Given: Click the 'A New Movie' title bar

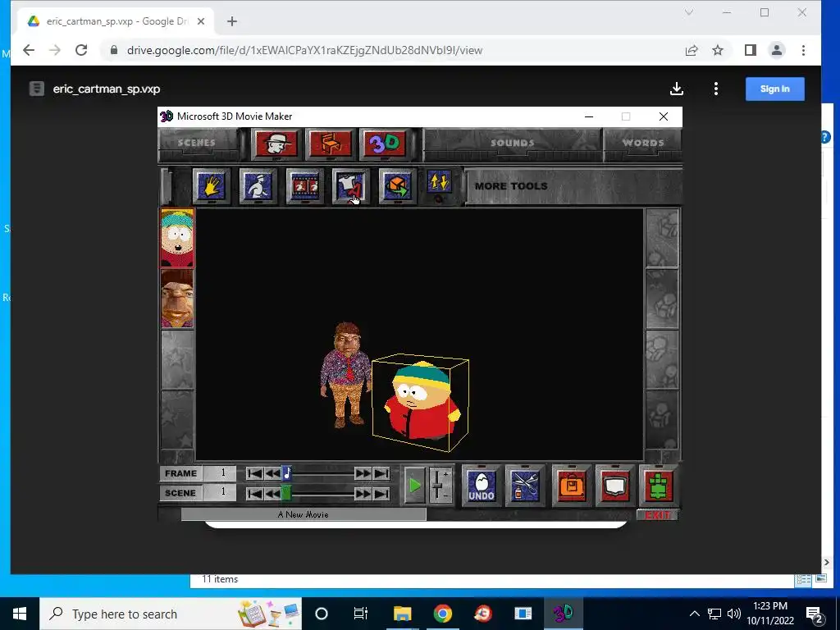Looking at the screenshot, I should click(x=304, y=514).
